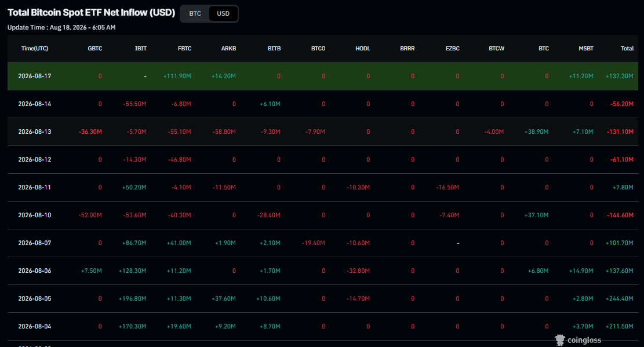Click the FBTC column header
The width and height of the screenshot is (644, 347).
click(185, 49)
